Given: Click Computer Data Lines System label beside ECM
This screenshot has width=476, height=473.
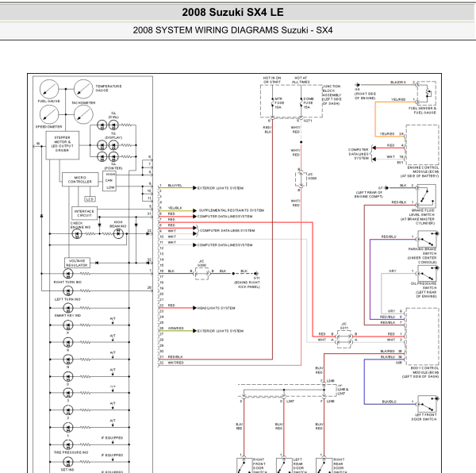Looking at the screenshot, I should (359, 154).
